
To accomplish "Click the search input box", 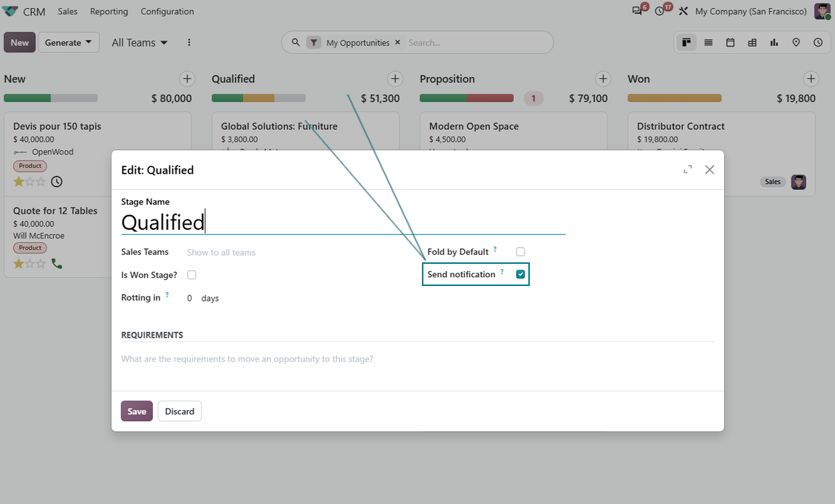I will (477, 43).
